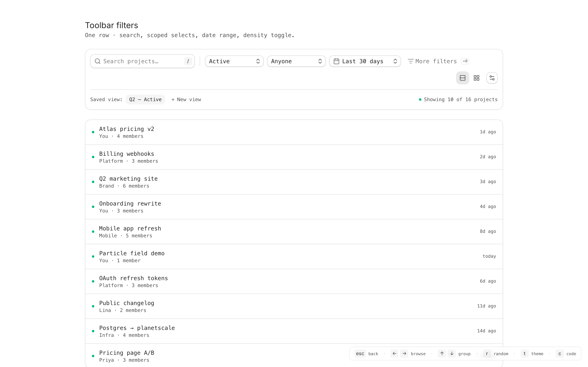
Task: Click the search magnifier icon
Action: point(97,61)
